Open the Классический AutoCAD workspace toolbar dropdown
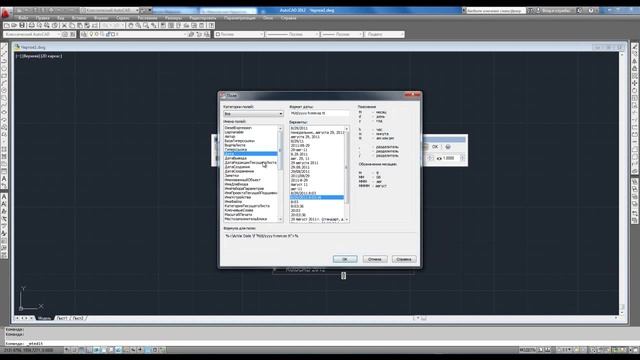This screenshot has width=640, height=360. click(33, 34)
